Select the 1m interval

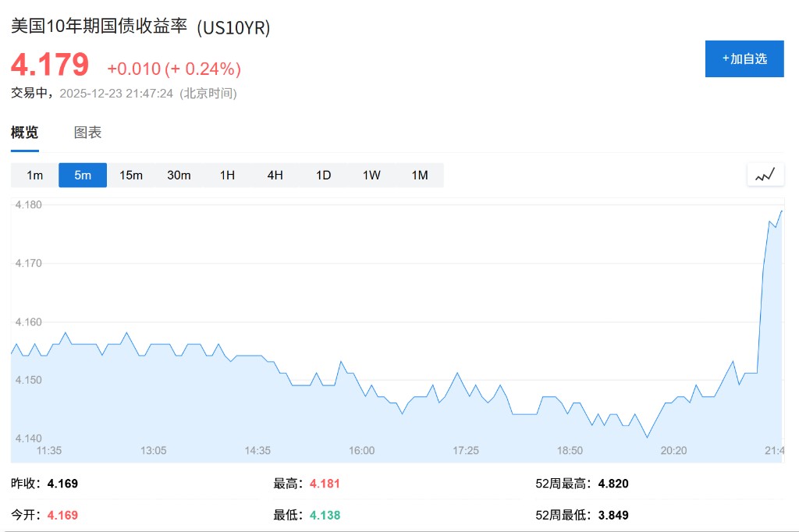click(x=35, y=175)
